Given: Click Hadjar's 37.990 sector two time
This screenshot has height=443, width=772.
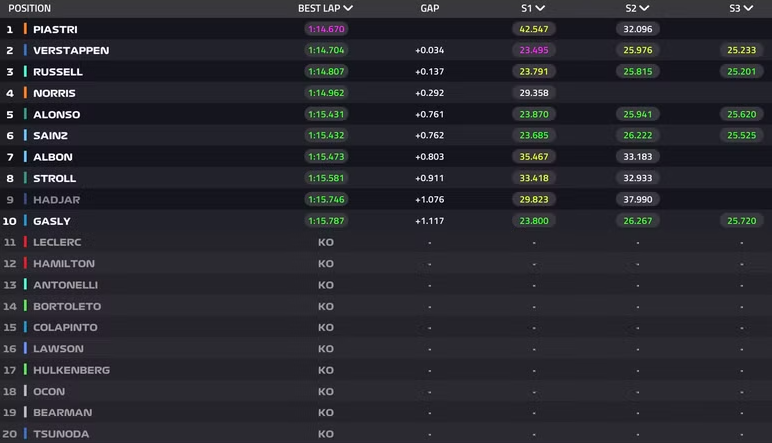Looking at the screenshot, I should pyautogui.click(x=638, y=199).
